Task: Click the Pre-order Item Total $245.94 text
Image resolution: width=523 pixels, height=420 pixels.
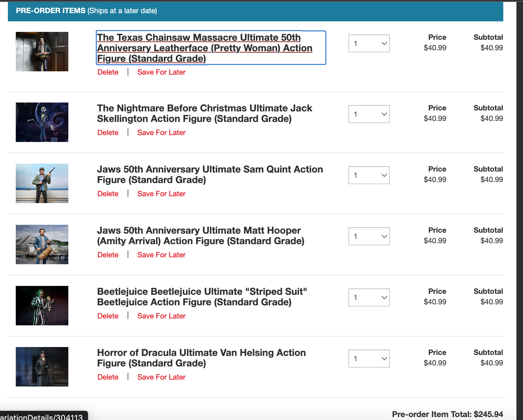Action: point(447,414)
